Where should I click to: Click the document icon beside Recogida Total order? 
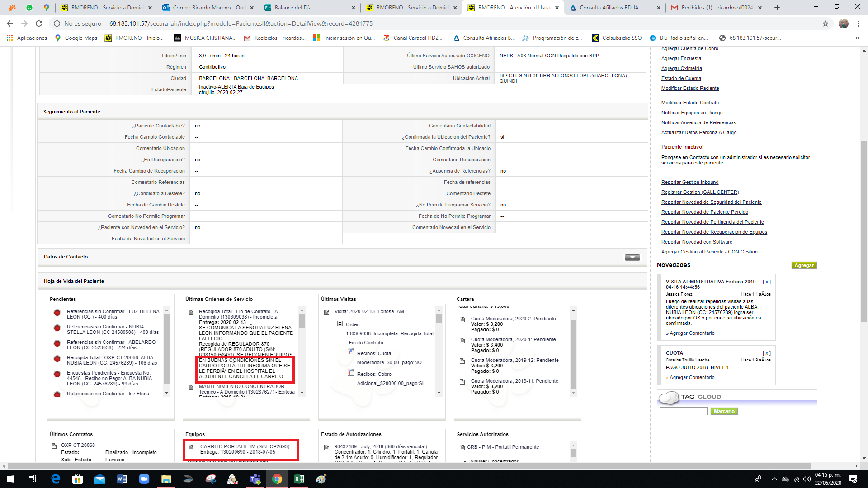click(x=191, y=312)
